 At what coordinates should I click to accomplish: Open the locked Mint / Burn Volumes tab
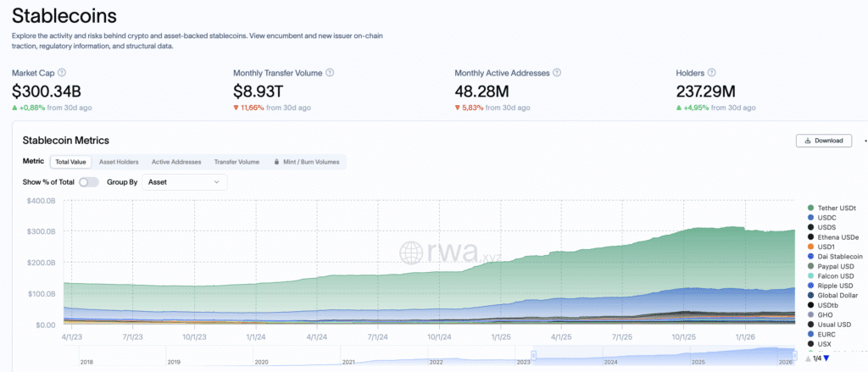pos(308,161)
